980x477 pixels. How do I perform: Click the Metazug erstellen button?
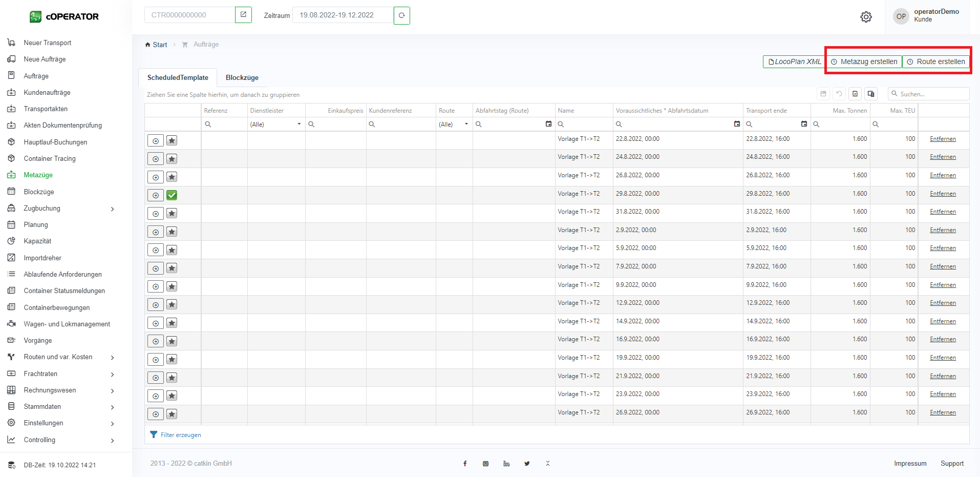point(864,61)
